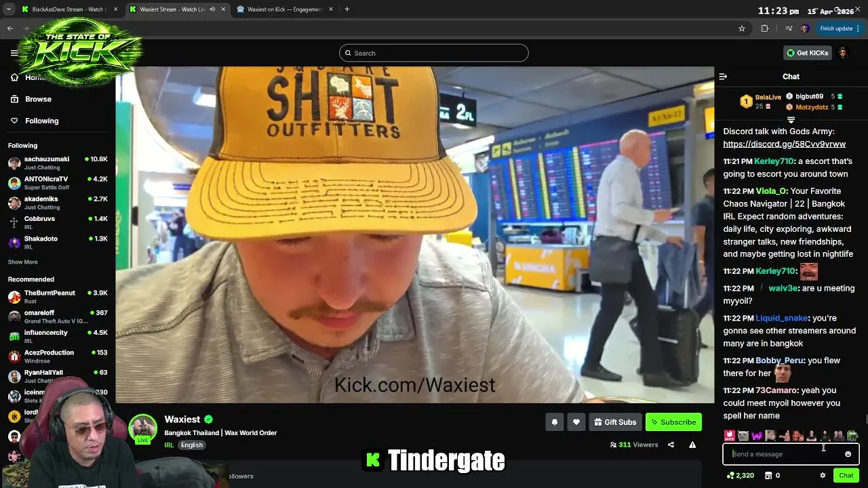Open TheBurntPeanut recommended channel
This screenshot has width=868, height=488.
58,296
